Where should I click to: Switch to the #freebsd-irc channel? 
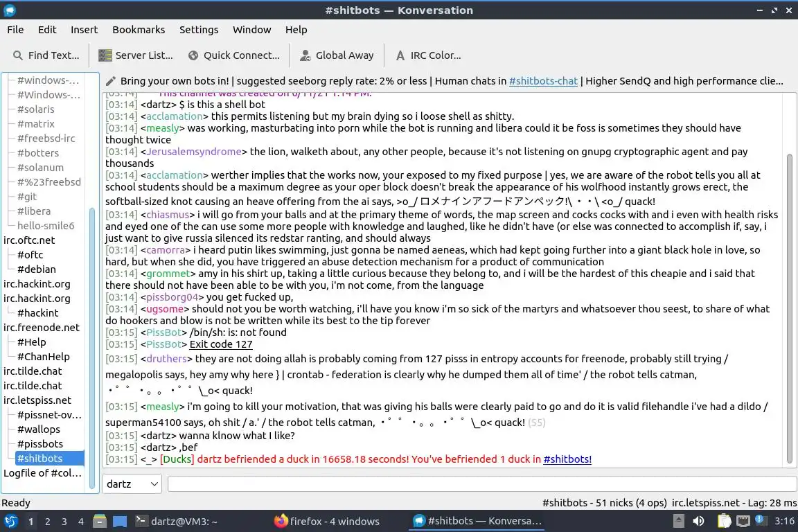[x=46, y=139]
